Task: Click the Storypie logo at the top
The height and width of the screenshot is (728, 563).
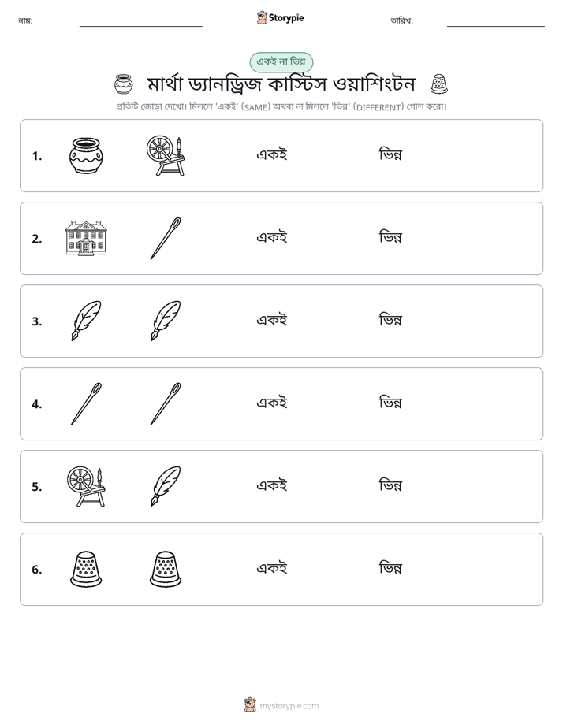Action: [x=280, y=17]
